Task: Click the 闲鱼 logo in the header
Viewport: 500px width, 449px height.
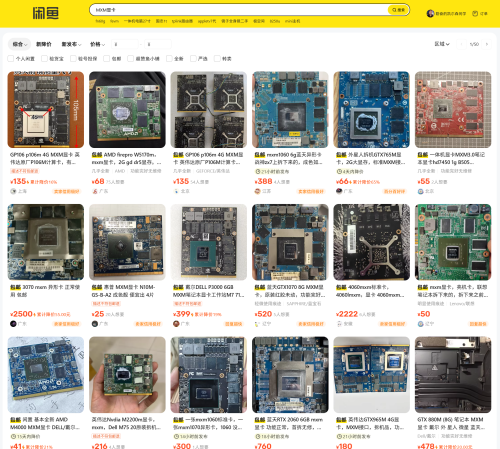Action: (x=46, y=13)
